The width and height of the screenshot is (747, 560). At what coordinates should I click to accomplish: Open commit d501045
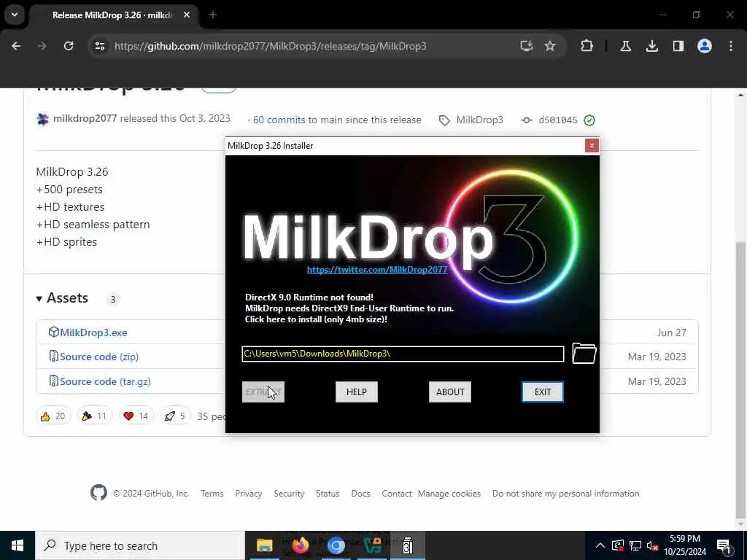click(x=557, y=120)
